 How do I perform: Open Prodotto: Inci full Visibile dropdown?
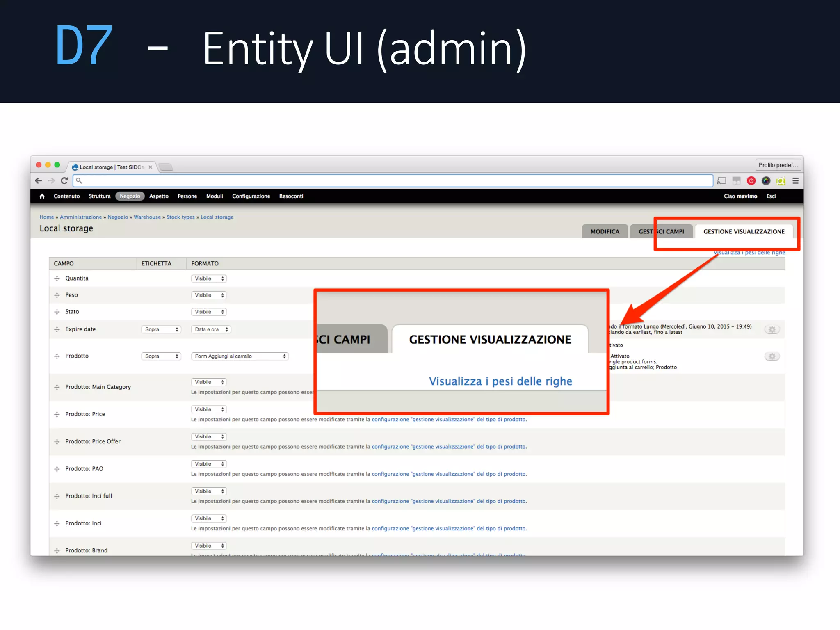click(x=209, y=491)
